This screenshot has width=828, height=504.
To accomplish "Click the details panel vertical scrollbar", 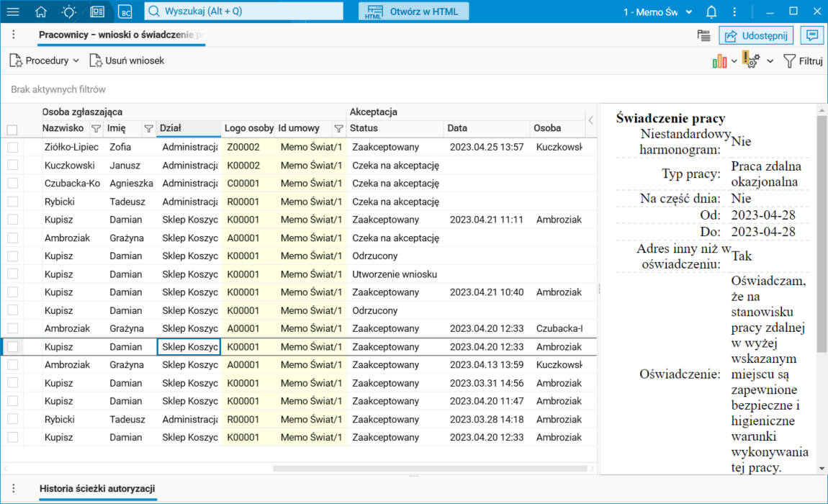I will [822, 234].
